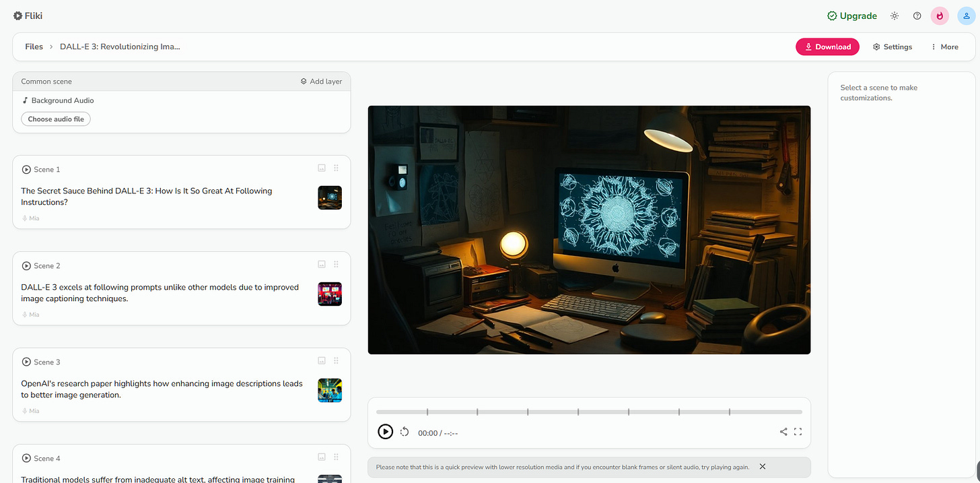Add layer to Common scene
This screenshot has height=483, width=980.
click(x=321, y=82)
